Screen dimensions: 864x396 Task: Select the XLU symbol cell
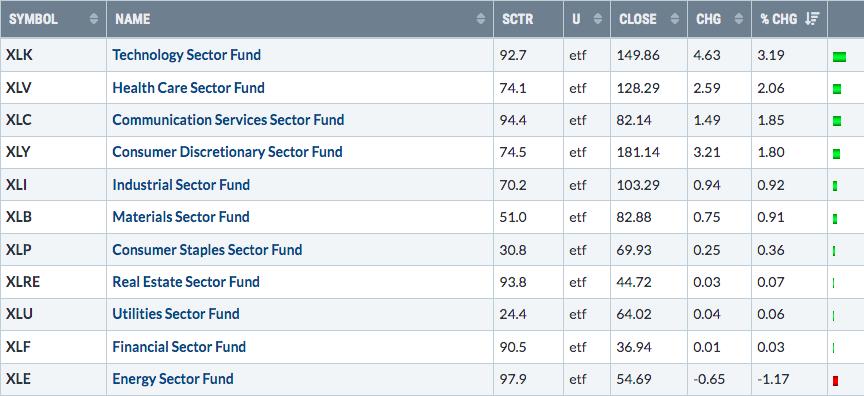[53, 314]
